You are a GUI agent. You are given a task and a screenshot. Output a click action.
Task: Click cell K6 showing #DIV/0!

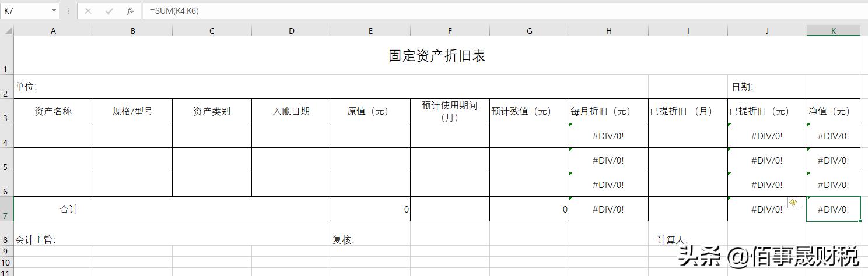pos(834,185)
